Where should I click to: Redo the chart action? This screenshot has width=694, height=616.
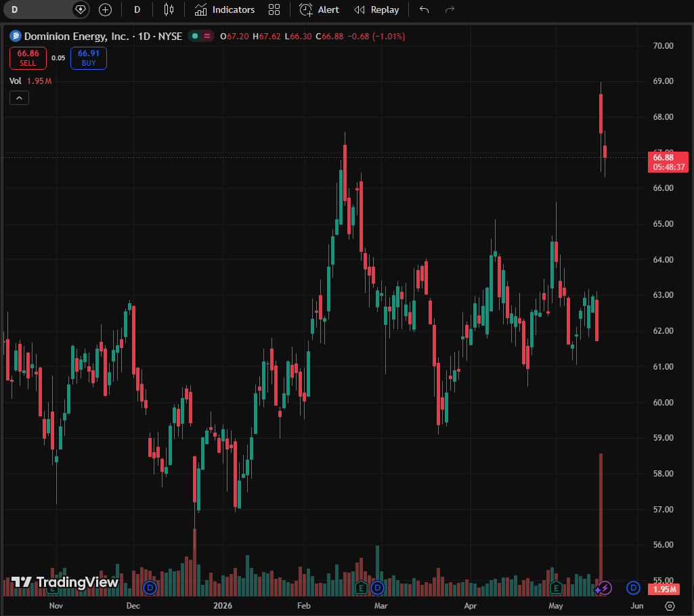(450, 9)
